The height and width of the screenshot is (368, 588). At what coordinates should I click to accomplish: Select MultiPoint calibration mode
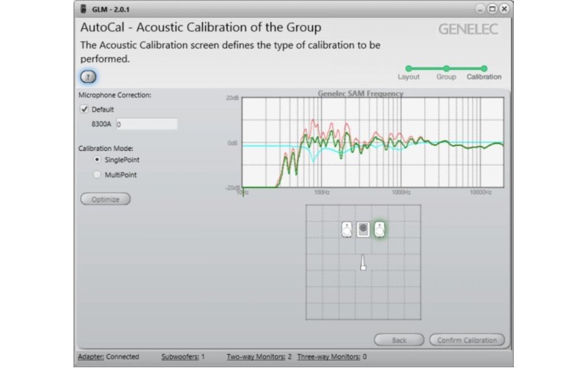click(97, 174)
